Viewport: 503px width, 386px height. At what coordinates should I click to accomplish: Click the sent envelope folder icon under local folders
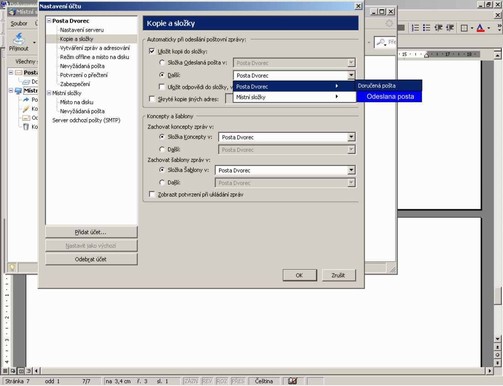[x=26, y=118]
